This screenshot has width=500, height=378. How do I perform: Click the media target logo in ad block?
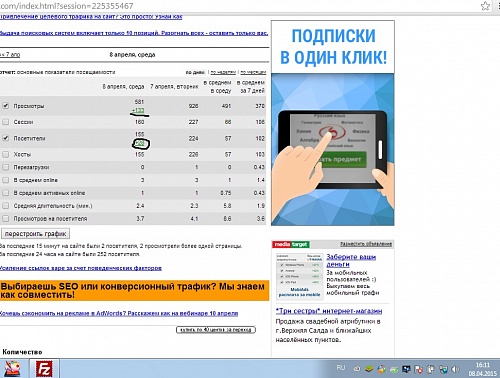[x=291, y=244]
